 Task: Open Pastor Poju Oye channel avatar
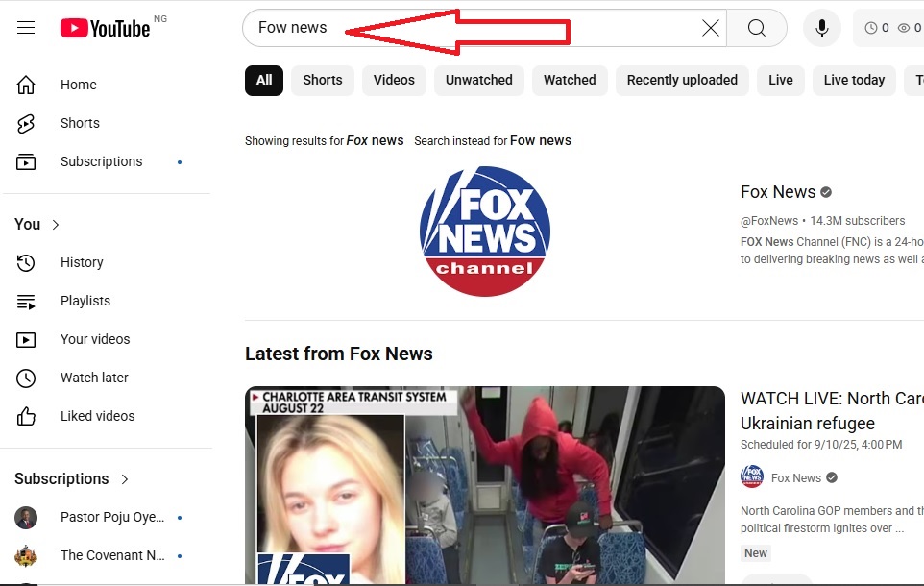click(26, 518)
